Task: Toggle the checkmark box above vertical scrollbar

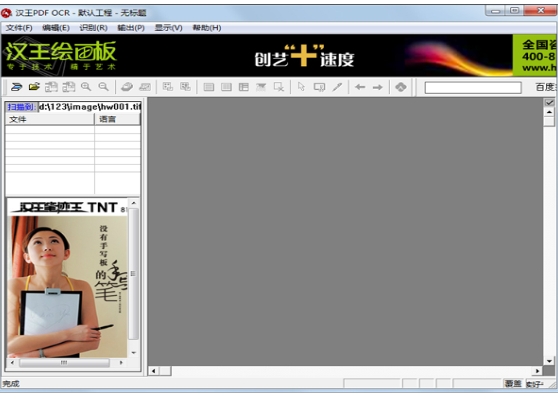Action: coord(549,103)
